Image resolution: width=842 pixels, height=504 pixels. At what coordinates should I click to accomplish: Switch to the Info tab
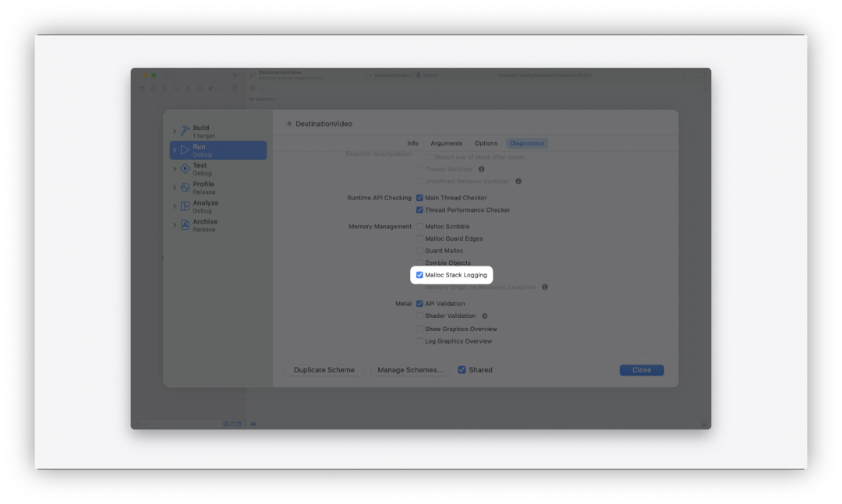click(412, 143)
